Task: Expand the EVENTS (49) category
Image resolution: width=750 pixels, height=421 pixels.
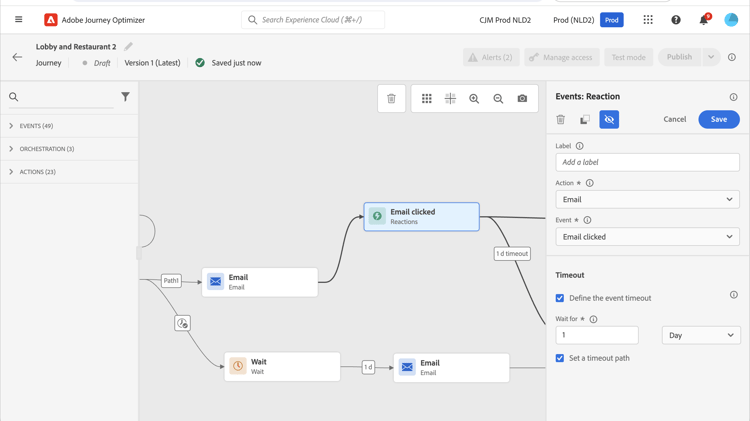Action: coord(11,126)
